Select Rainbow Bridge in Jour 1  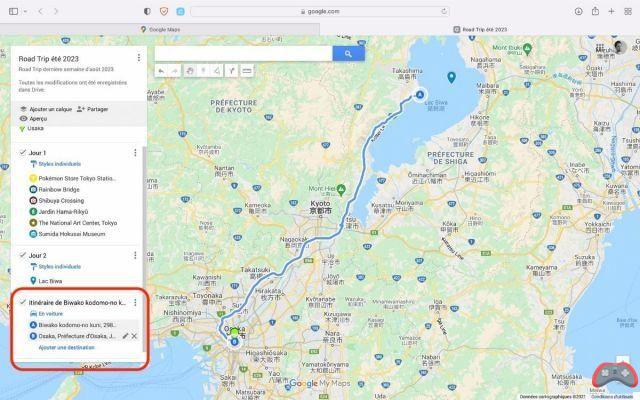(54, 189)
